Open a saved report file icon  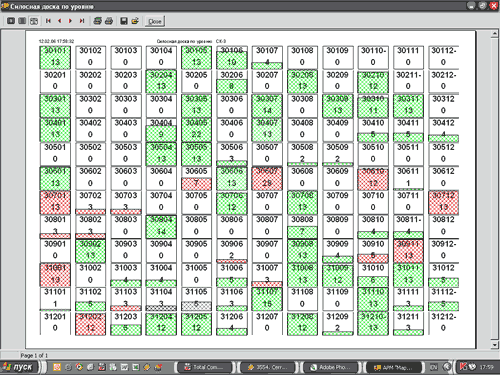tap(135, 21)
